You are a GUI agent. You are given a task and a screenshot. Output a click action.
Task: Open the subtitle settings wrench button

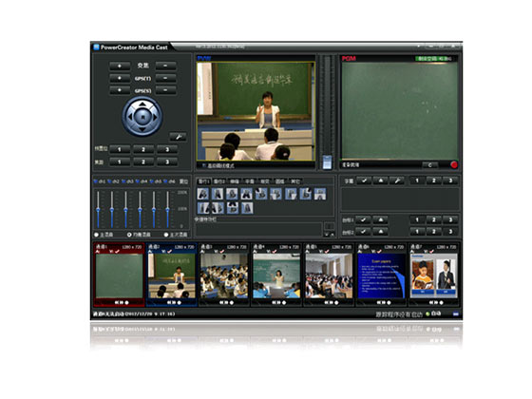[397, 180]
